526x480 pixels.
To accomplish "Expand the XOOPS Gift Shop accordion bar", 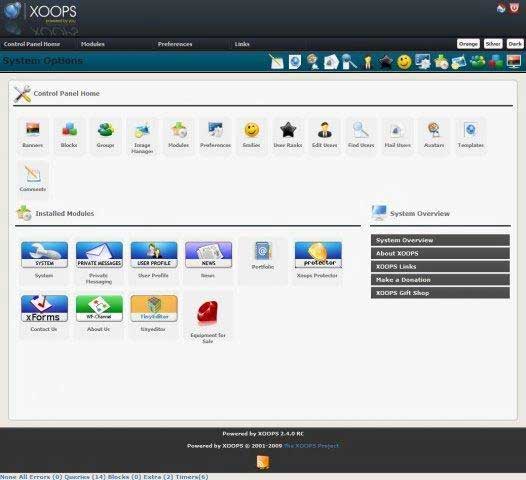I will (440, 292).
